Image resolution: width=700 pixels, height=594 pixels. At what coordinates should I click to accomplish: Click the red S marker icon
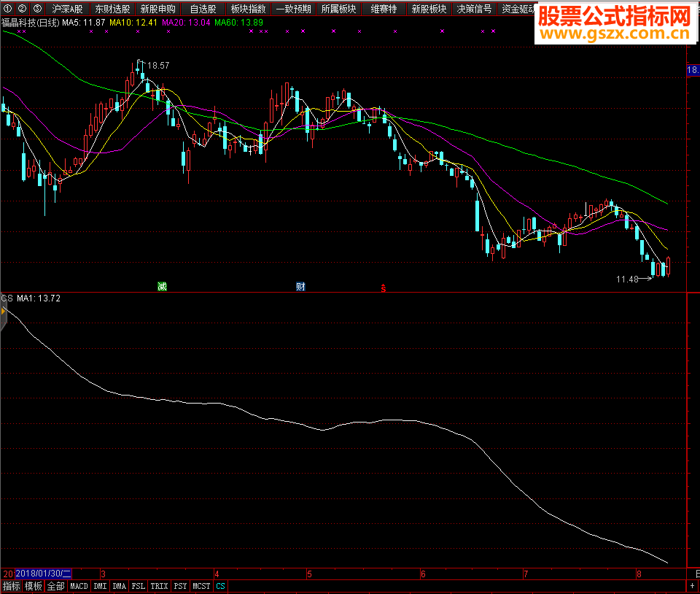coord(383,288)
